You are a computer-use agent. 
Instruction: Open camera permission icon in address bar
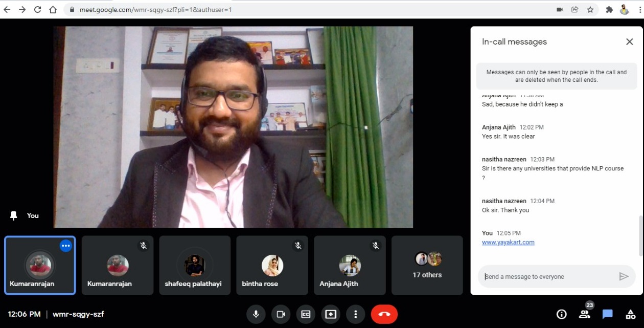pos(560,9)
